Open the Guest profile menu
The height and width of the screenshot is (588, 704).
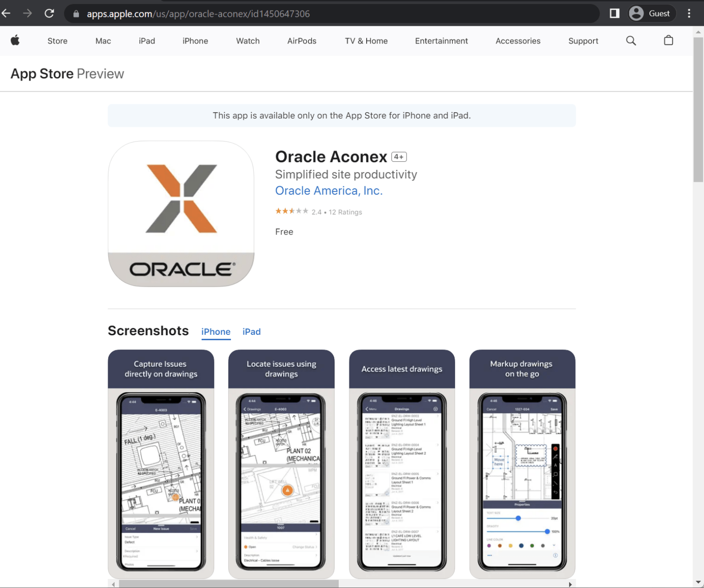click(x=650, y=13)
